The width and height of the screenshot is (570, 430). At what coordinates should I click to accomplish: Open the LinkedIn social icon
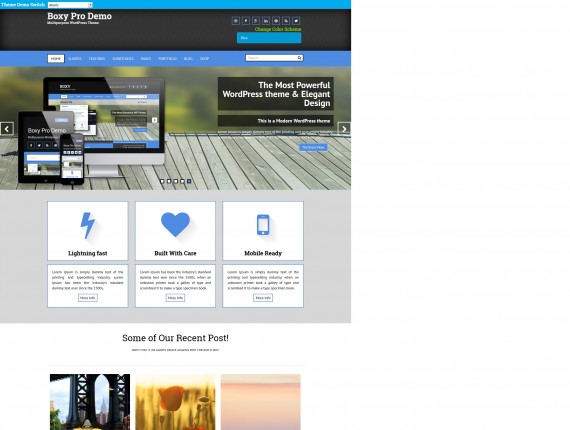(x=266, y=21)
